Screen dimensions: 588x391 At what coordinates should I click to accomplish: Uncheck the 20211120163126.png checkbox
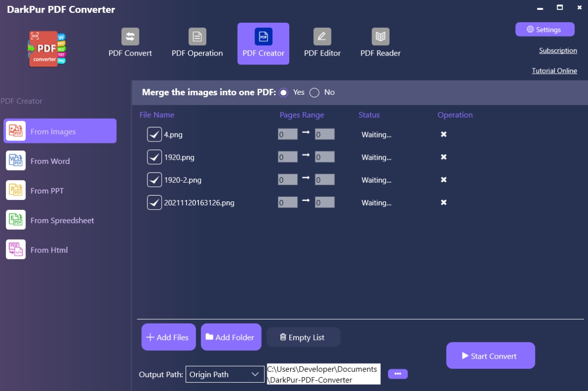coord(154,202)
